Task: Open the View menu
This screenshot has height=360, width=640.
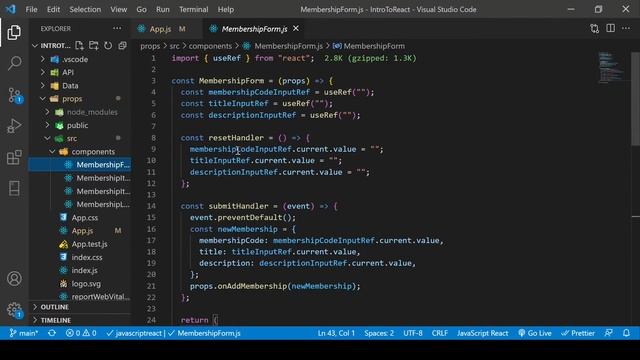Action: tap(118, 9)
